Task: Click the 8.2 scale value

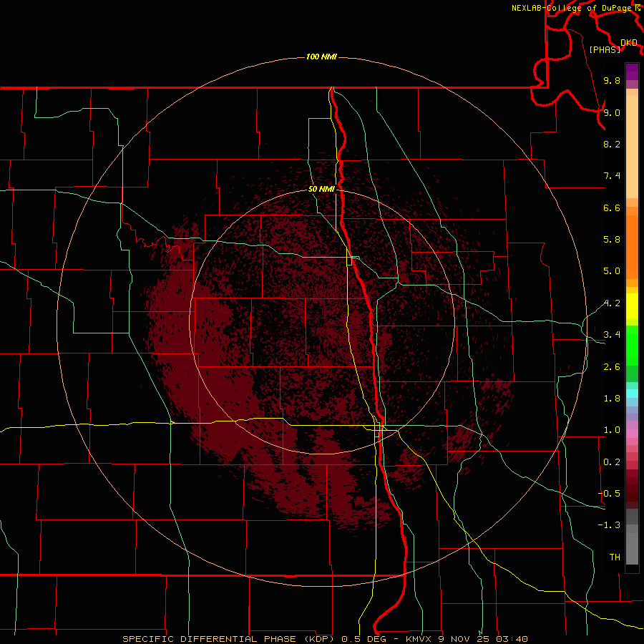Action: [x=612, y=144]
